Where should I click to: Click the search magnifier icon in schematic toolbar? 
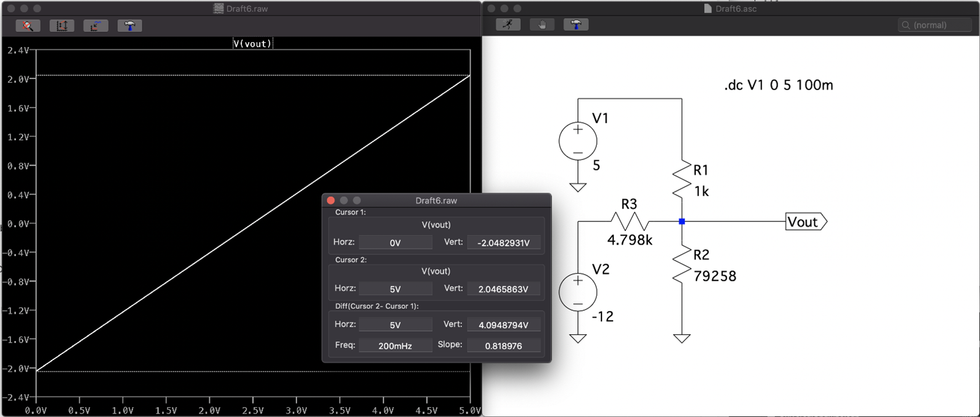(906, 25)
